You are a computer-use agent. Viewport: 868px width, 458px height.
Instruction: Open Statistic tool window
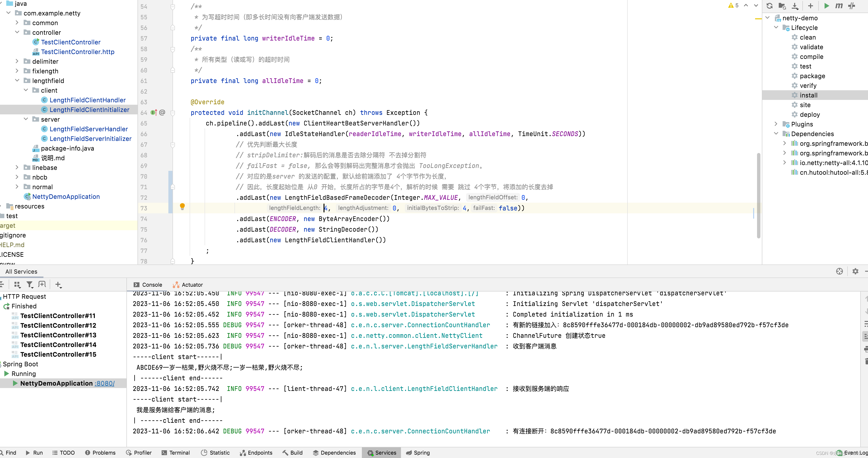click(215, 453)
